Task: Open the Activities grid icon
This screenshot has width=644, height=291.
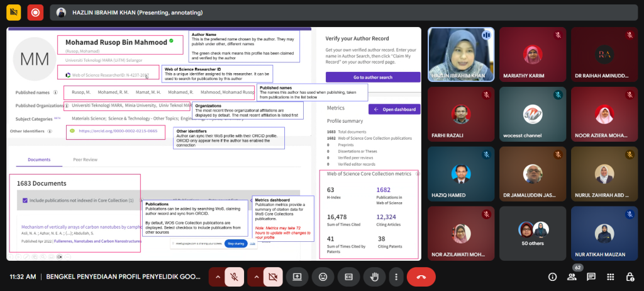Action: click(x=611, y=277)
